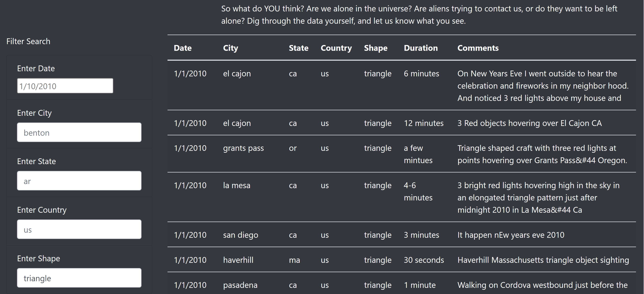The image size is (644, 294).
Task: Click the Comments column header
Action: [x=478, y=48]
